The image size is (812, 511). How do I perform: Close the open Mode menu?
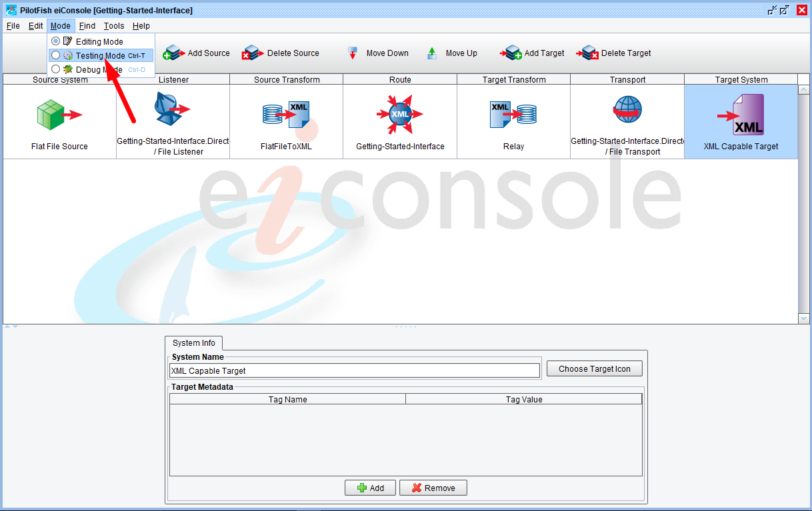(x=60, y=26)
